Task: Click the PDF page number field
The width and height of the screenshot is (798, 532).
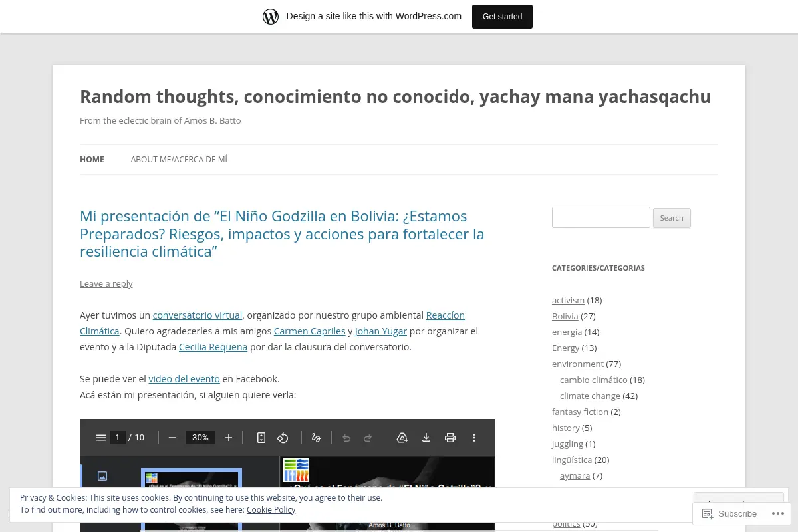Action: click(x=118, y=438)
